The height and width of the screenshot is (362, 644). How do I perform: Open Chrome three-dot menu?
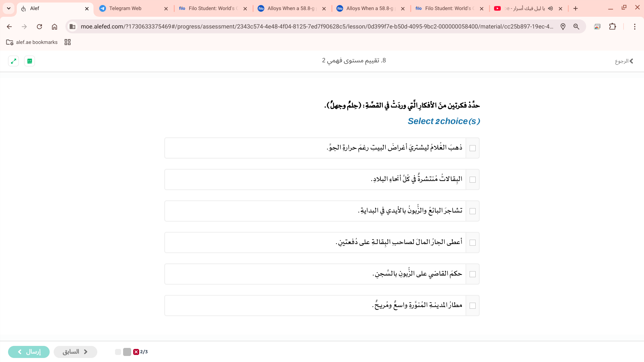pos(635,26)
